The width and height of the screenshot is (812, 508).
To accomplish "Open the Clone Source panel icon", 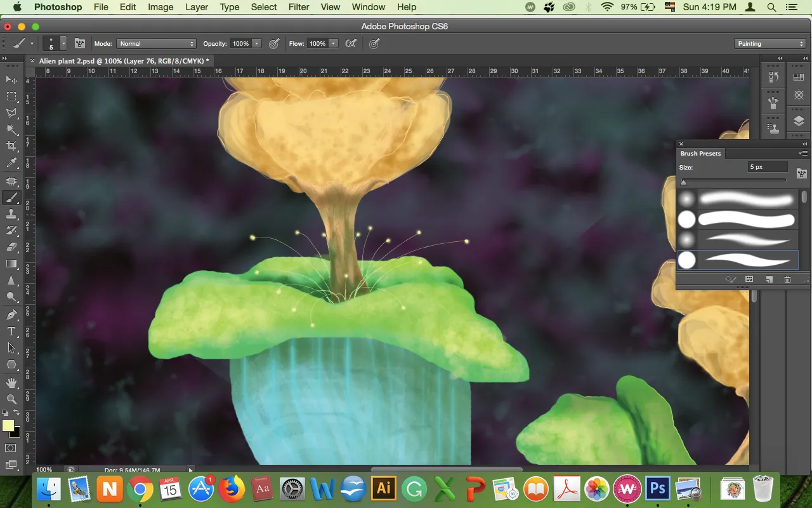I will (773, 128).
